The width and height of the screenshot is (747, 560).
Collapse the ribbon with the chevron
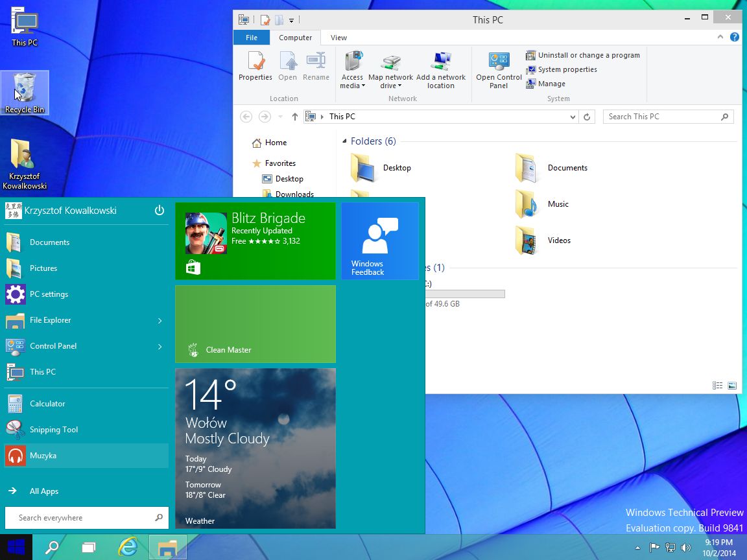point(720,37)
